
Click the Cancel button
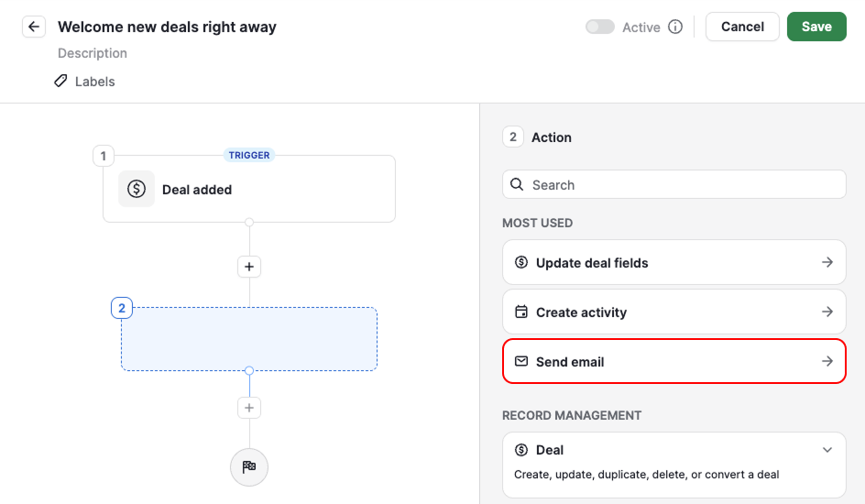742,27
